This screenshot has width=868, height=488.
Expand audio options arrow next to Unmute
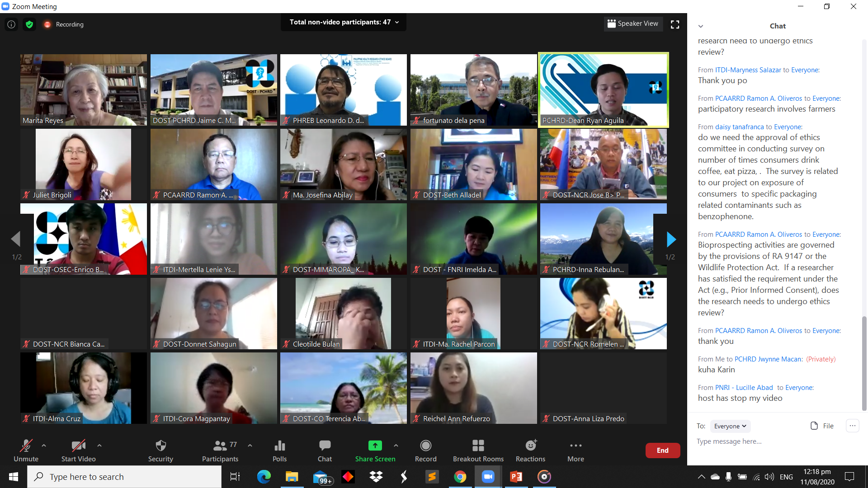click(x=44, y=446)
